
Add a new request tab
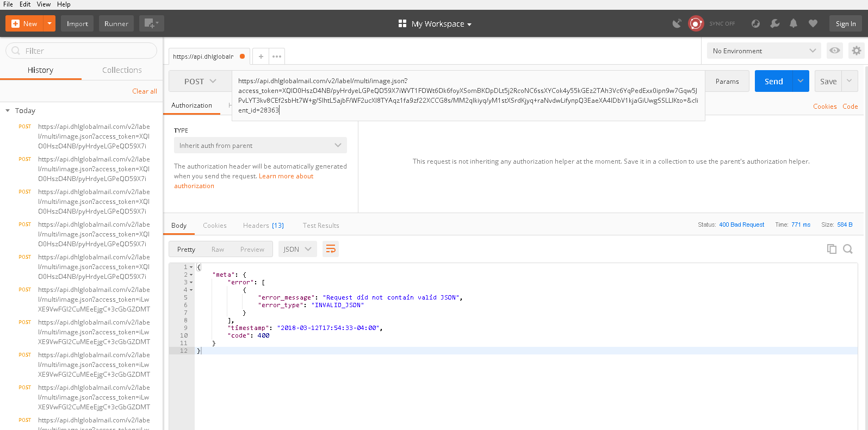pyautogui.click(x=261, y=57)
